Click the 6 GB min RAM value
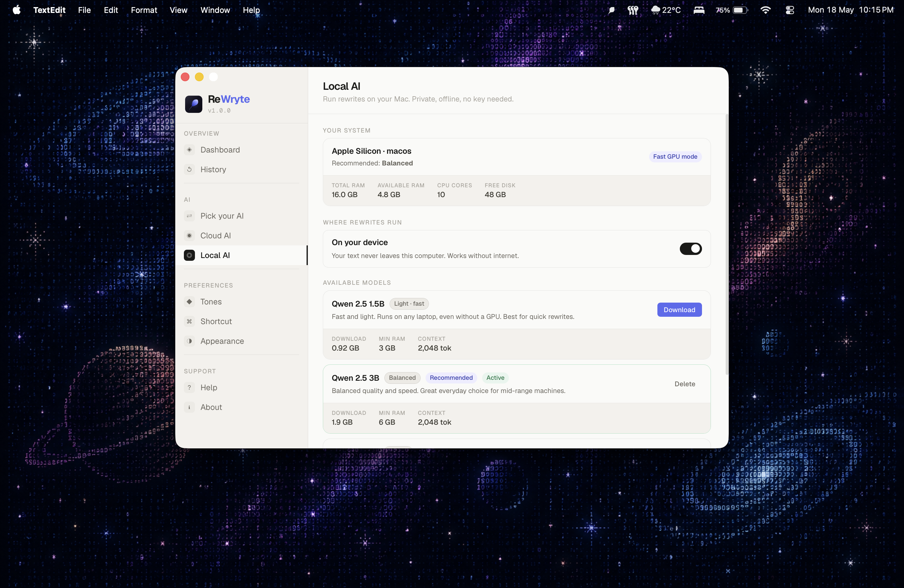Screen dimensions: 904x588 click(387, 422)
